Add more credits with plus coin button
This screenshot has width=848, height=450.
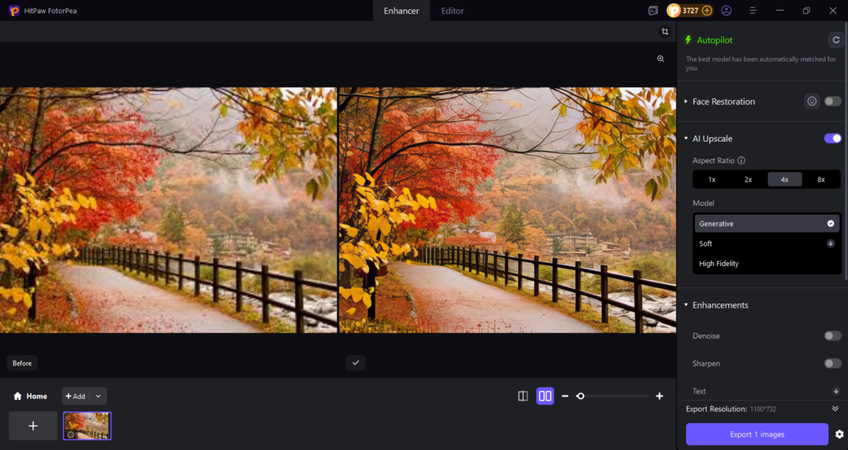pyautogui.click(x=707, y=10)
